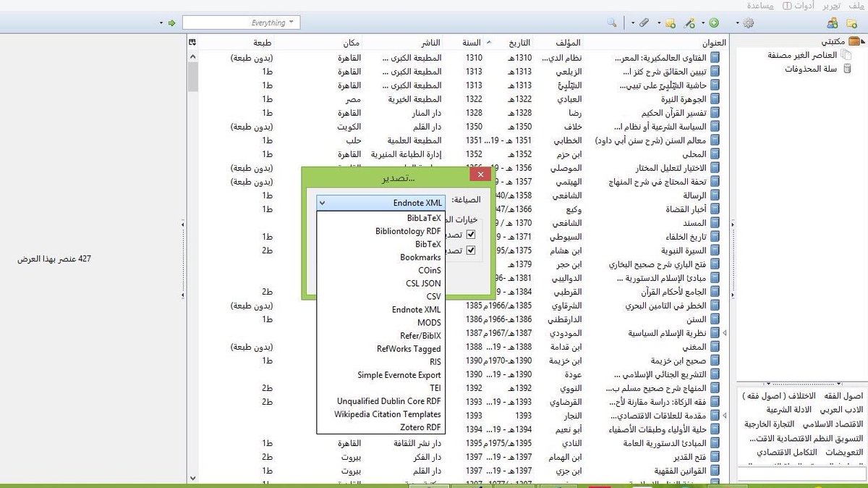
Task: Click the green New Item plus icon
Action: tap(714, 22)
